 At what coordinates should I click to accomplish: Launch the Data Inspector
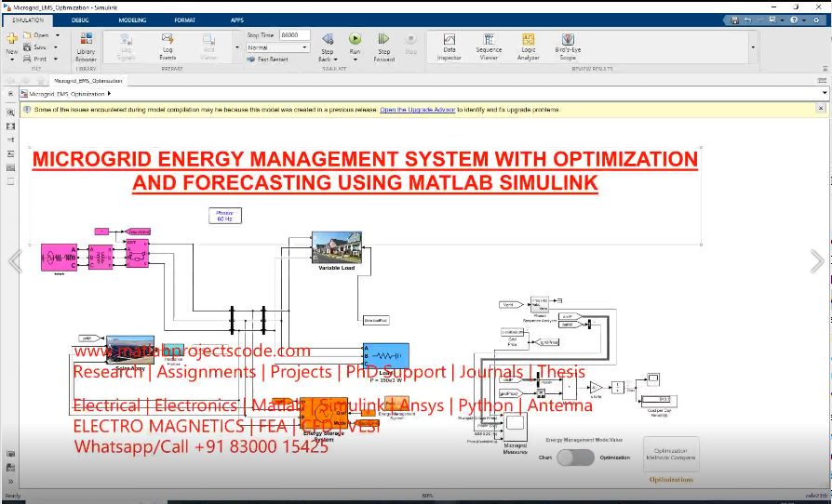[450, 45]
